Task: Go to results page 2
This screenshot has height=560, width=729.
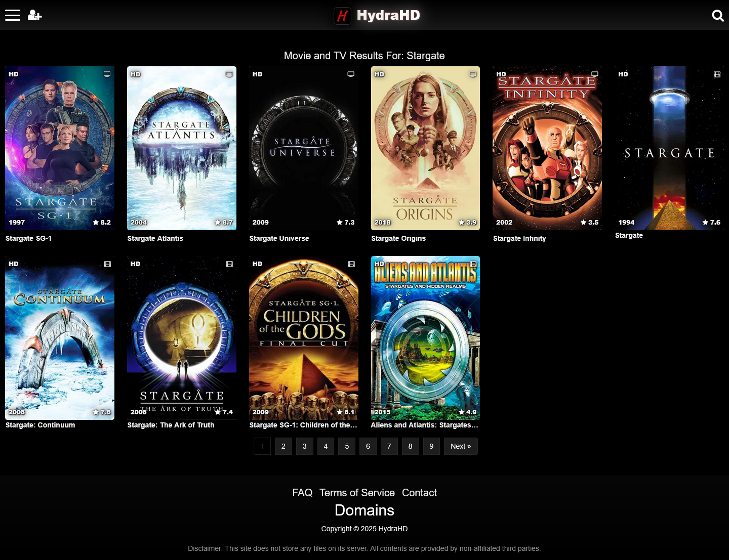Action: point(283,446)
